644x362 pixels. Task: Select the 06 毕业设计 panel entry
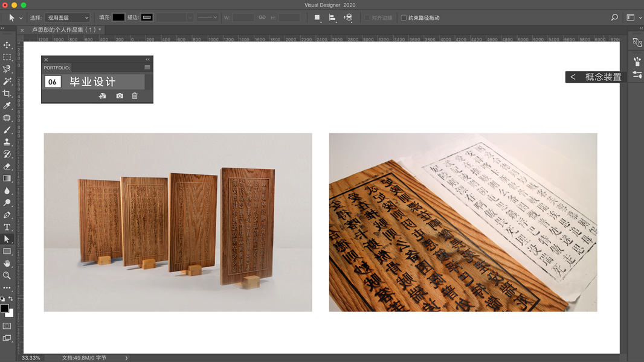point(94,81)
